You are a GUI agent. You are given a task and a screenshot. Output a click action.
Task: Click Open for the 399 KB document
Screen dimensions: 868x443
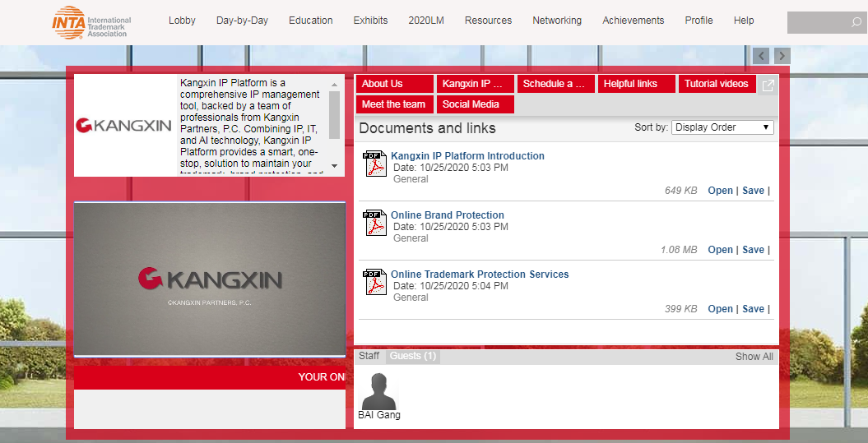pos(720,309)
